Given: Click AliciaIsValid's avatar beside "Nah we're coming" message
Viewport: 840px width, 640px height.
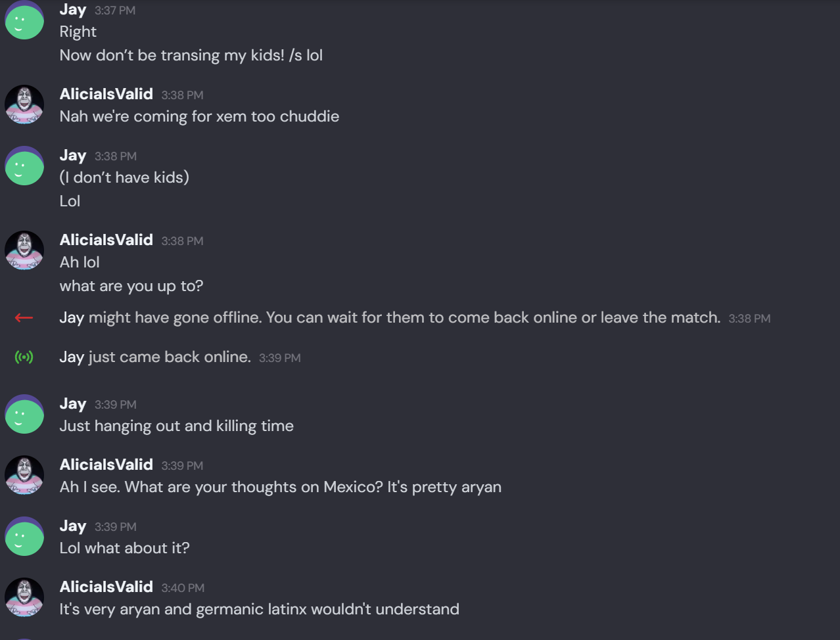Looking at the screenshot, I should click(x=24, y=104).
